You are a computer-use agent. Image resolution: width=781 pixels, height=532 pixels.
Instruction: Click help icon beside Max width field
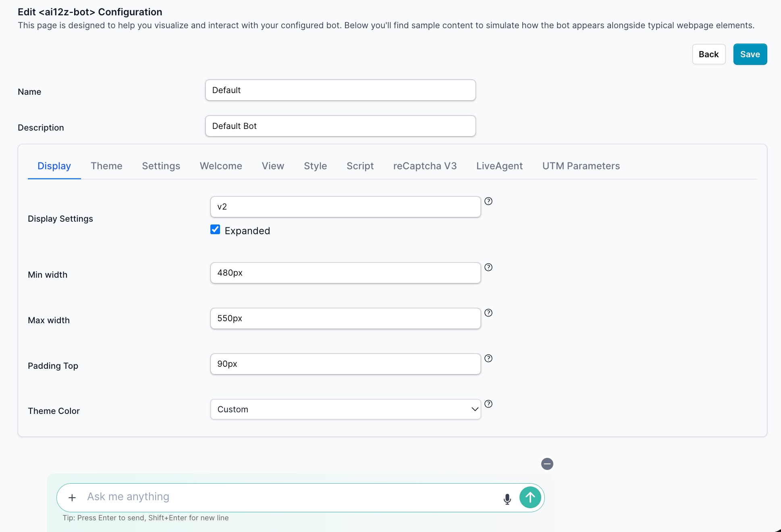[x=488, y=313]
